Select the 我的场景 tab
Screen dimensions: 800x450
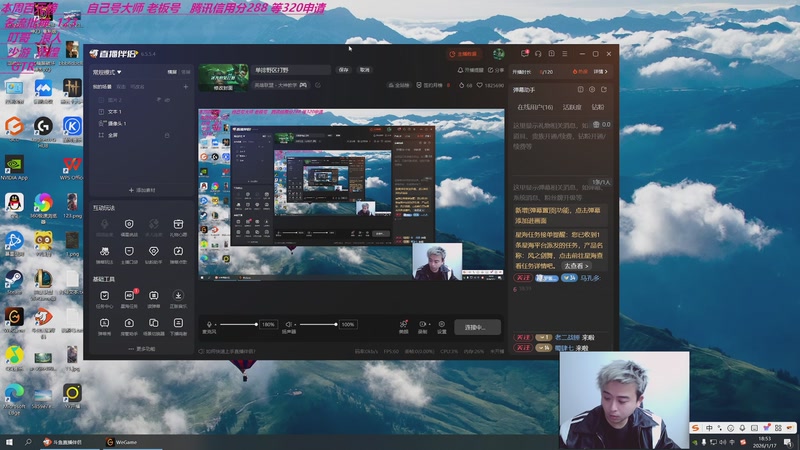coord(102,87)
